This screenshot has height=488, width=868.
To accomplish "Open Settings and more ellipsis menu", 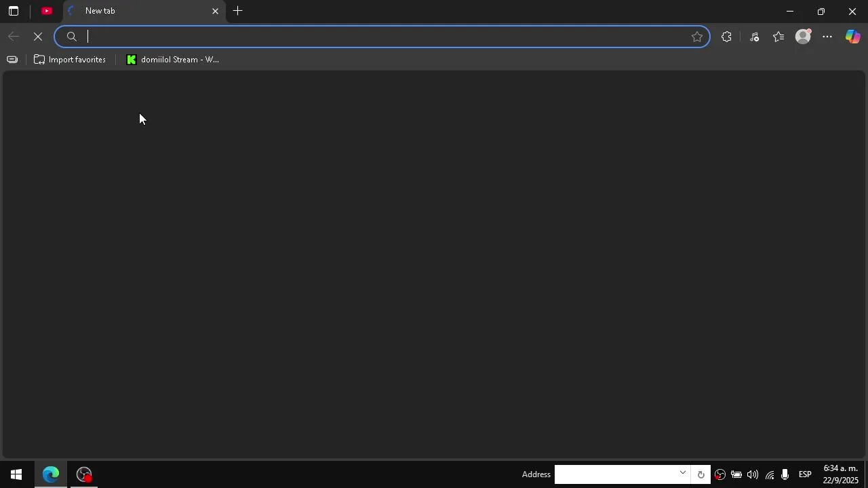I will [827, 37].
